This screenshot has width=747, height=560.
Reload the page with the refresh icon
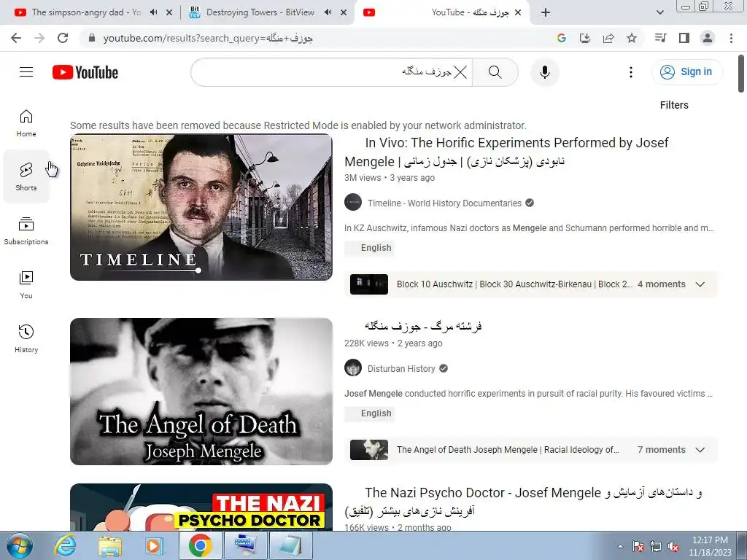pos(63,38)
